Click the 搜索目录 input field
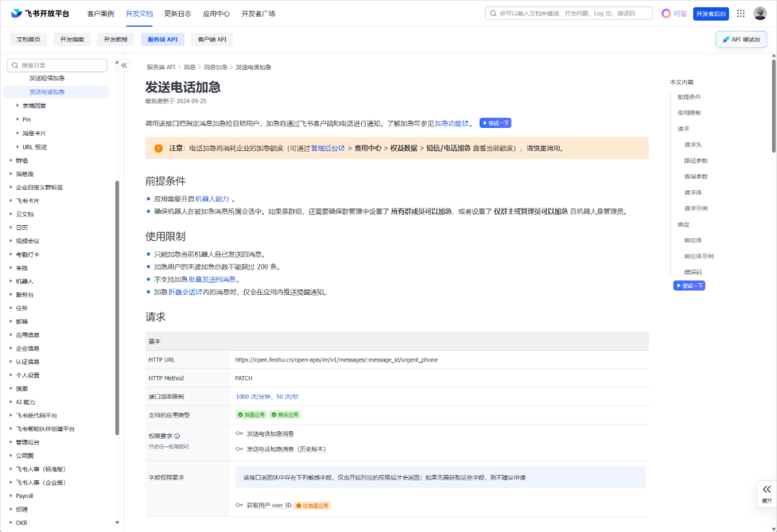The image size is (777, 532). point(57,65)
